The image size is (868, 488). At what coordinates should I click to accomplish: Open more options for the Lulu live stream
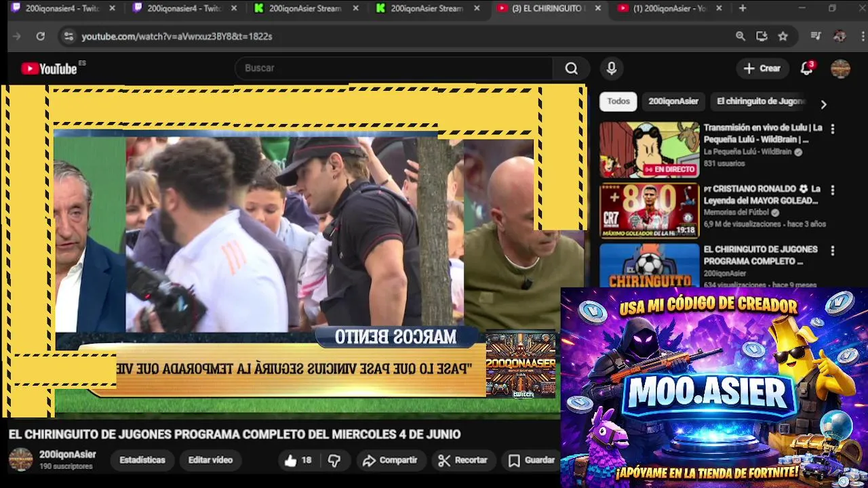click(x=833, y=128)
